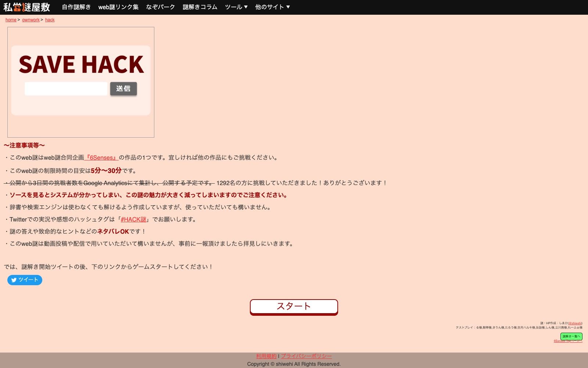588x368 pixels.
Task: Click the ネタバレOK bold text
Action: [x=113, y=231]
